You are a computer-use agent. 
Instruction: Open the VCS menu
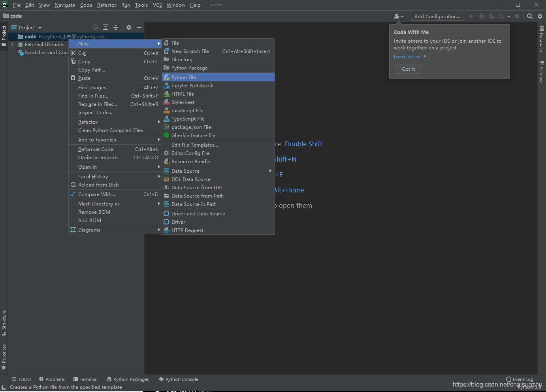157,5
